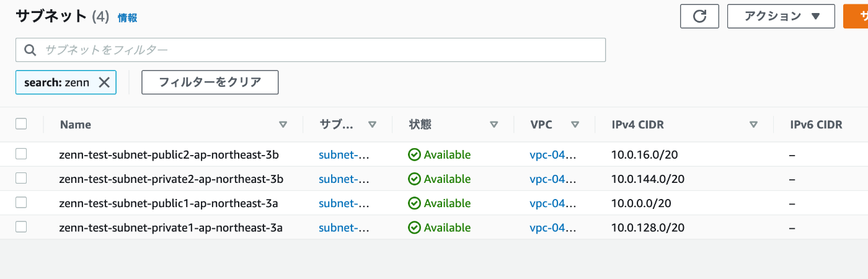Sort by VPC column triangle icon
Viewport: 868px width, 279px height.
(575, 125)
